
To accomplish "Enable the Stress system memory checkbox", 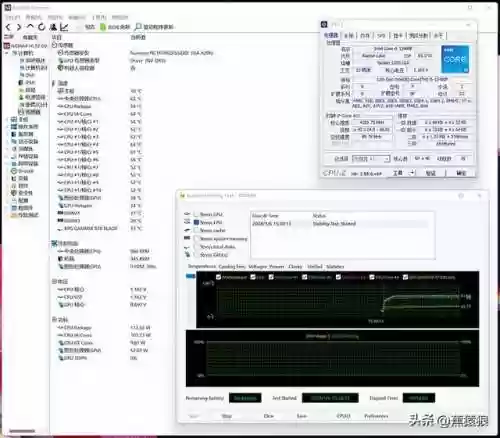I will [x=196, y=238].
